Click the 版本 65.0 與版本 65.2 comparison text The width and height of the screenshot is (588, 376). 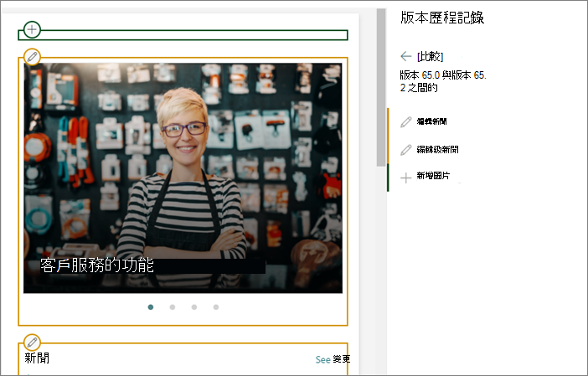click(443, 81)
